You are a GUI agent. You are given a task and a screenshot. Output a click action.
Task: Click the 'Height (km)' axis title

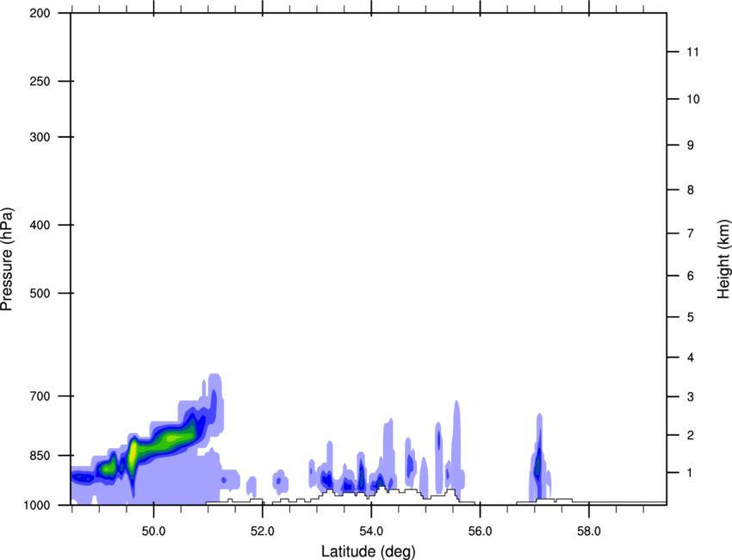723,258
